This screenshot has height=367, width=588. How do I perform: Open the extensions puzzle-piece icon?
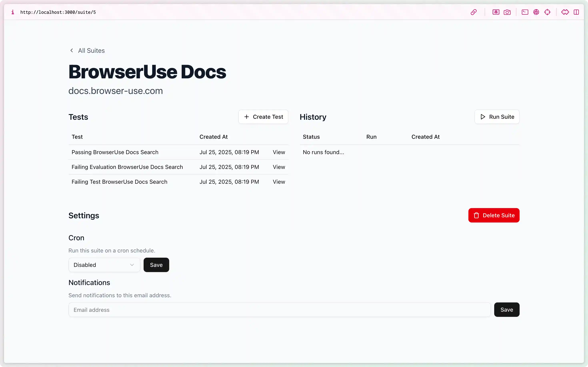565,12
